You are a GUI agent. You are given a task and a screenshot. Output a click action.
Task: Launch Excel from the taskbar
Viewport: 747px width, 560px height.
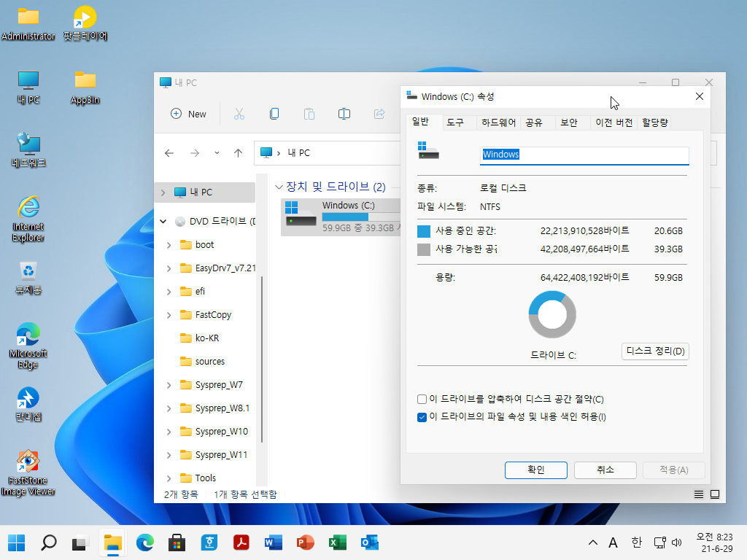click(337, 542)
